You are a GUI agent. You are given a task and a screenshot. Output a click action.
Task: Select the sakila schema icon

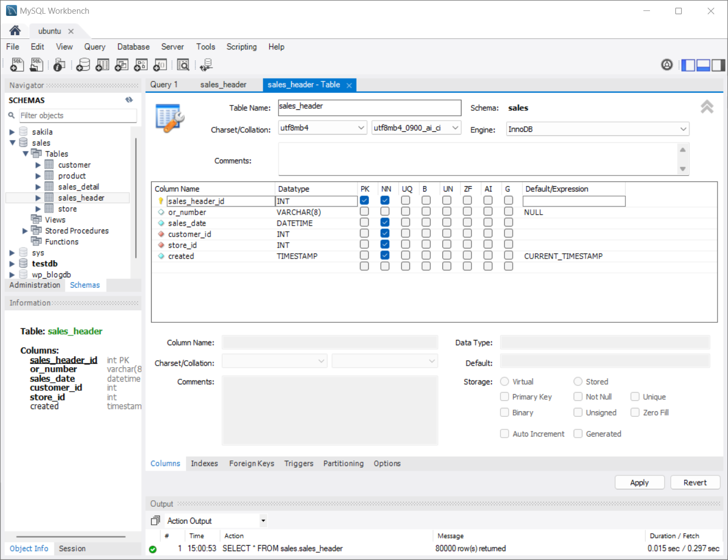point(23,132)
